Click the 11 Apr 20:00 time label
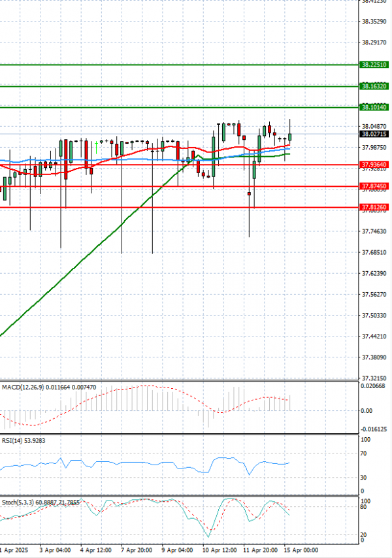392x558 pixels. click(261, 550)
